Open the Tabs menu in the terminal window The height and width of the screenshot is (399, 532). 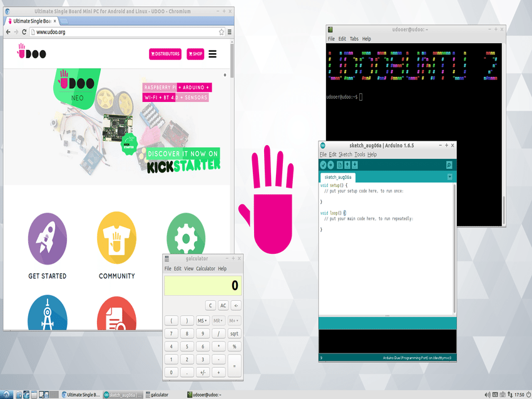coord(354,39)
